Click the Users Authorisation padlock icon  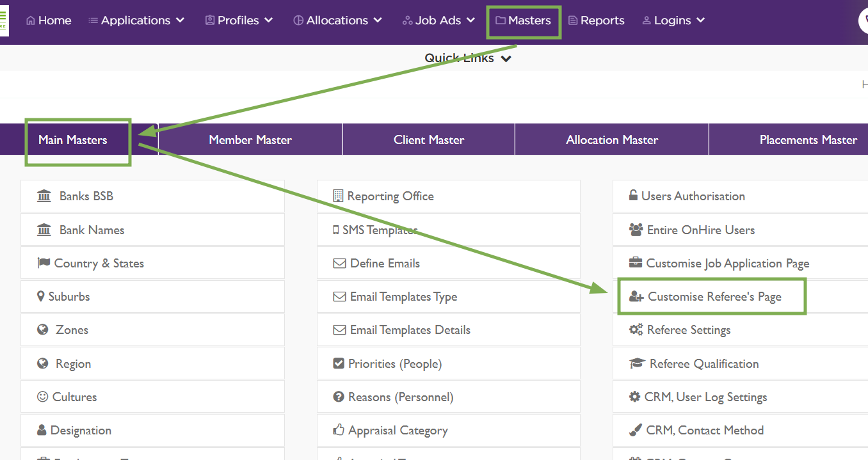[633, 196]
